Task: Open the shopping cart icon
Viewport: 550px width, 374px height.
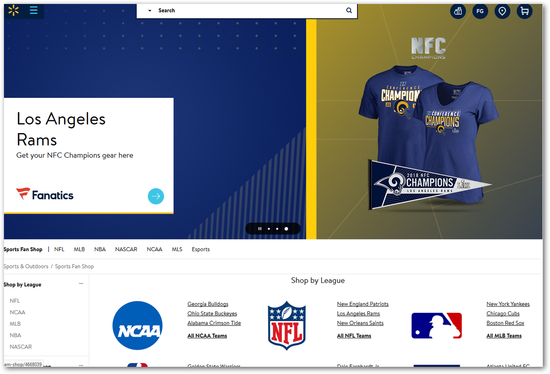Action: 524,11
